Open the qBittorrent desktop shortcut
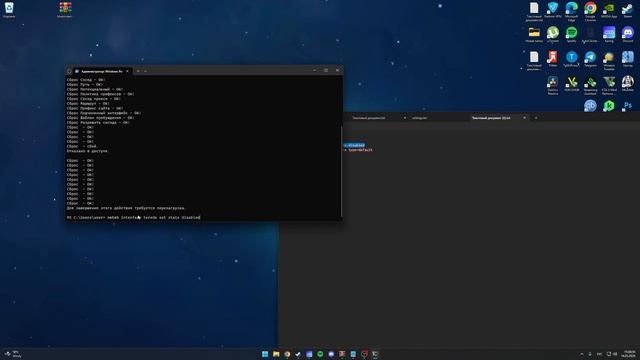The image size is (640, 360). coord(590,106)
